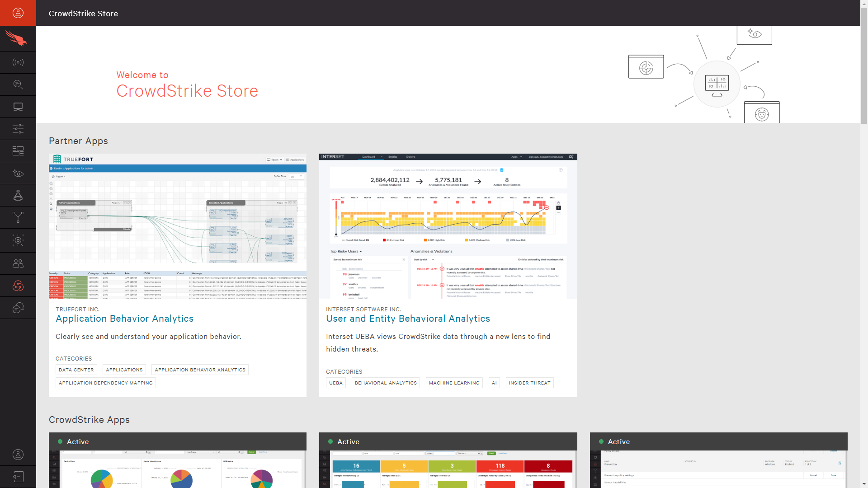Open the user profile sidebar icon
This screenshot has height=488, width=868.
pyautogui.click(x=18, y=13)
